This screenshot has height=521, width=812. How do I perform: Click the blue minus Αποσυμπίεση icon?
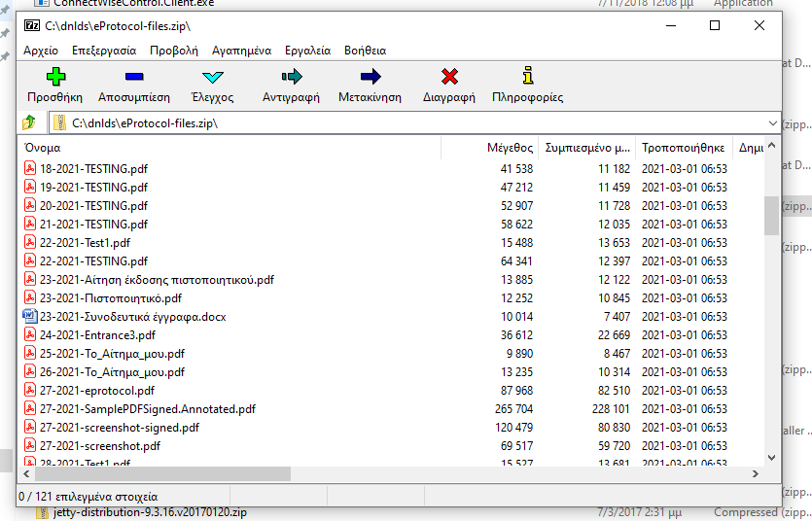(x=134, y=77)
